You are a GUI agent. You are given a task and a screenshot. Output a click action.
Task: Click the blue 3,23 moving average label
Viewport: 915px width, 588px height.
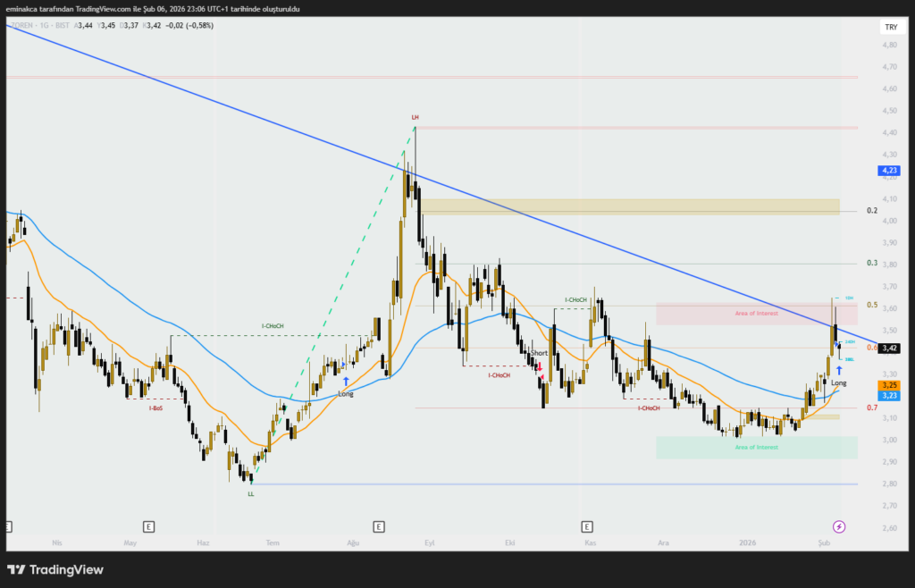(x=888, y=395)
